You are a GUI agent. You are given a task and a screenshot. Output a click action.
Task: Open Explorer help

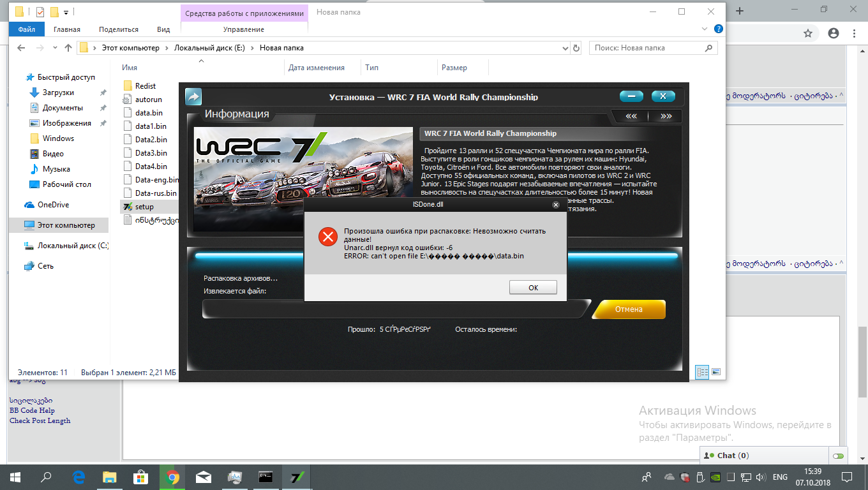click(x=718, y=29)
